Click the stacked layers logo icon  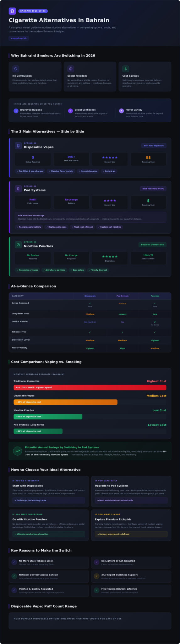coord(12,11)
